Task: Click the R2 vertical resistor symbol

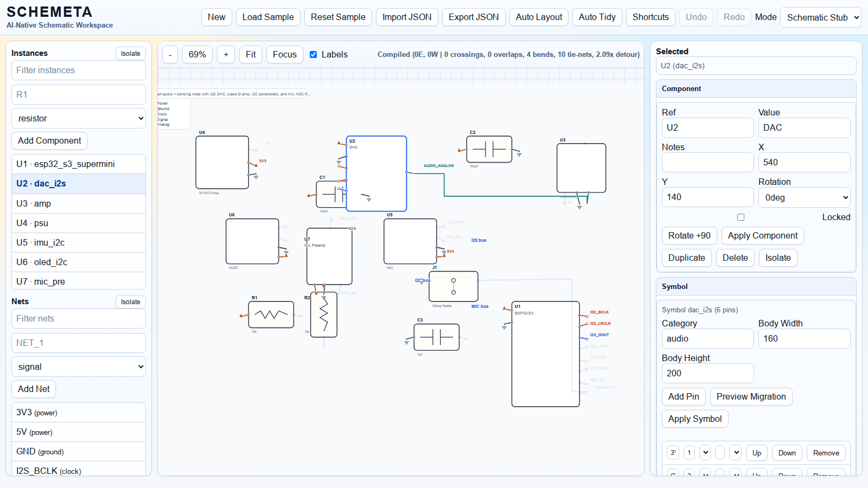Action: click(324, 315)
